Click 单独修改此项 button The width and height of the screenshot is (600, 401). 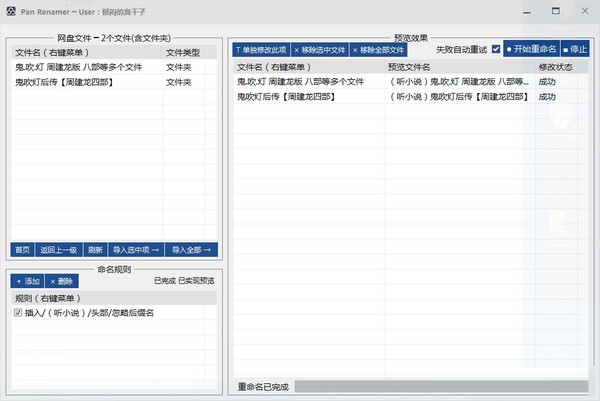[x=261, y=50]
